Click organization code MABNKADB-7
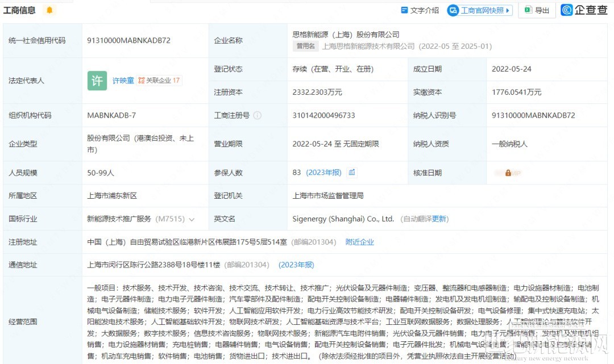 pos(111,115)
